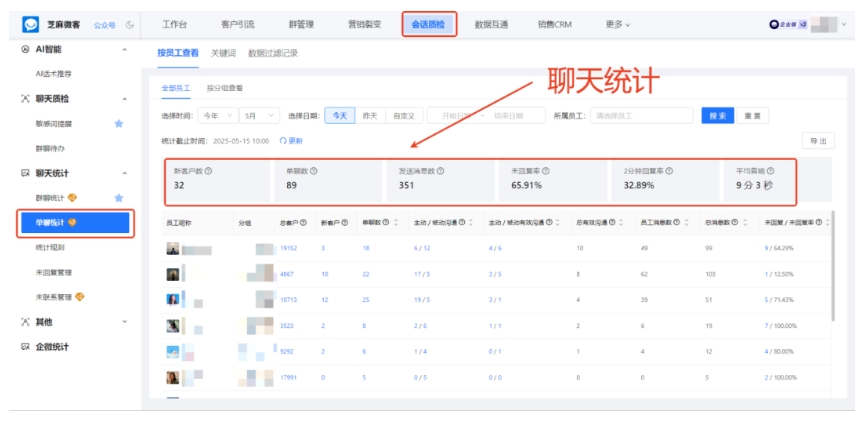Click the star next to 群聊统计
Viewport: 864px width, 422px height.
[x=118, y=198]
